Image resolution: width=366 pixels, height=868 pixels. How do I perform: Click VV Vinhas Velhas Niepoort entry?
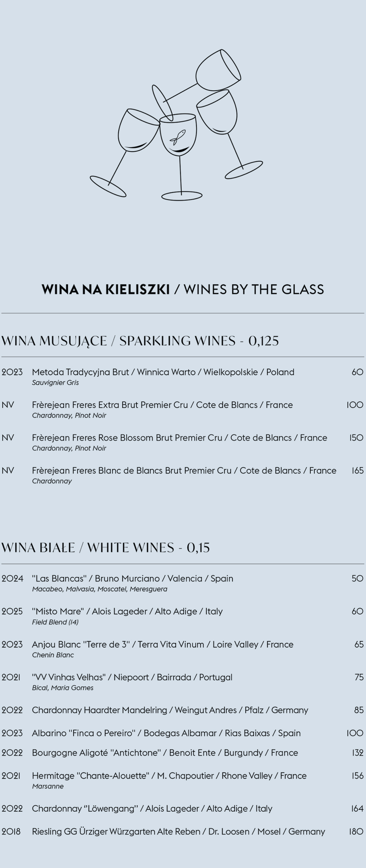coord(132,677)
